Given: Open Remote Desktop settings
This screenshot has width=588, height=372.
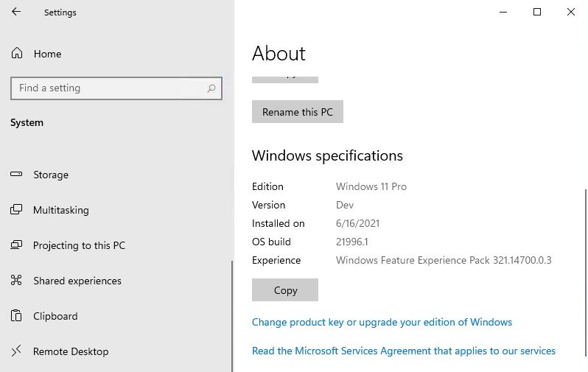Looking at the screenshot, I should click(x=71, y=351).
